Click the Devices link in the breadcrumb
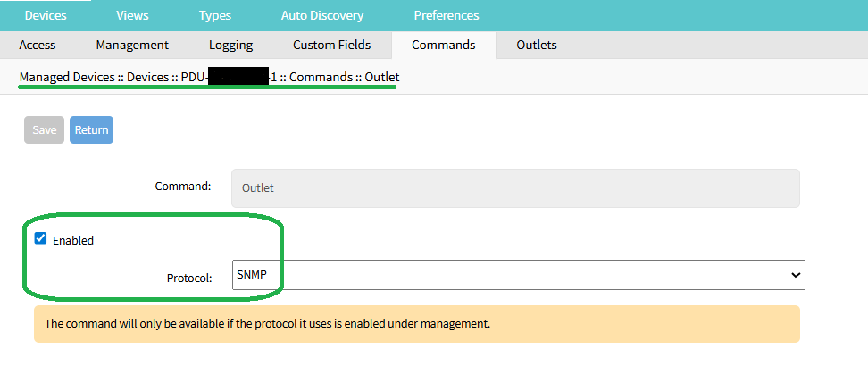868x391 pixels. 147,78
